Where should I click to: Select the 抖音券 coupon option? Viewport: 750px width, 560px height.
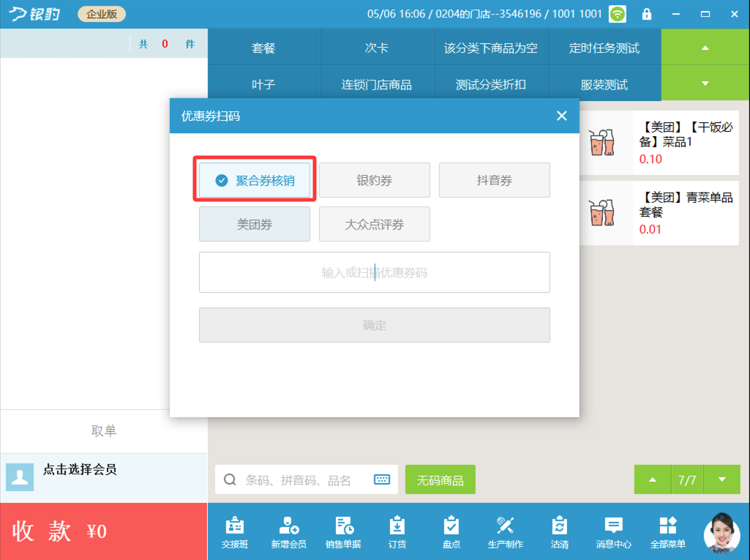click(495, 180)
